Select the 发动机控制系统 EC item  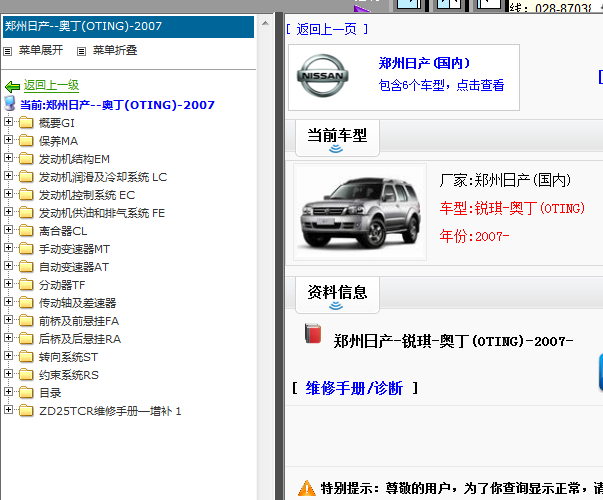coord(87,195)
